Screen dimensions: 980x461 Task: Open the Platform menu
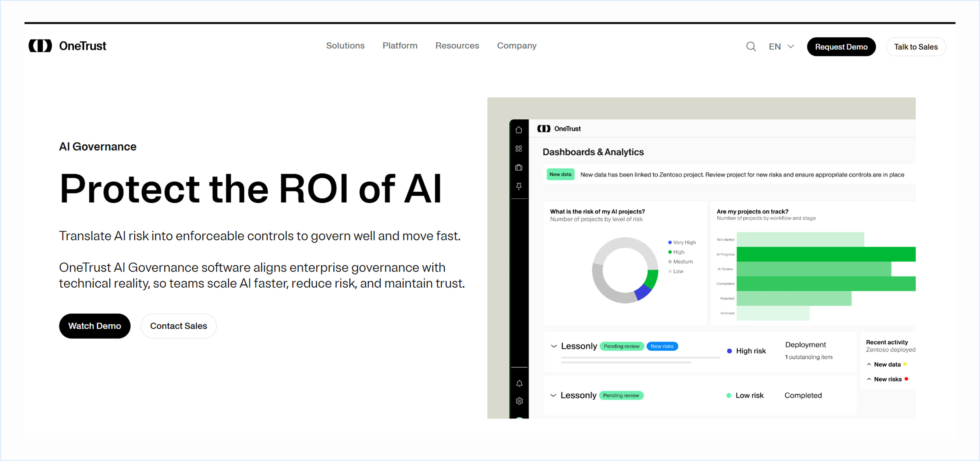(x=400, y=46)
